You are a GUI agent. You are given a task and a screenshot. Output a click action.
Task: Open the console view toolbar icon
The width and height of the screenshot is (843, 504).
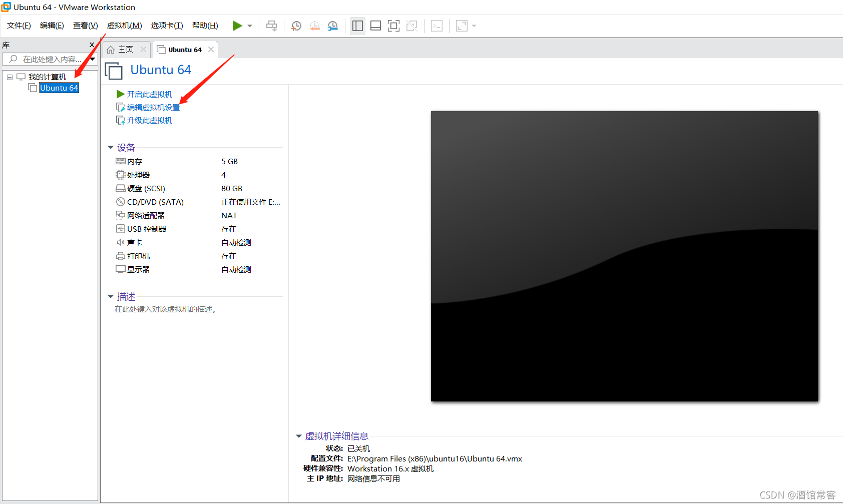[x=437, y=26]
